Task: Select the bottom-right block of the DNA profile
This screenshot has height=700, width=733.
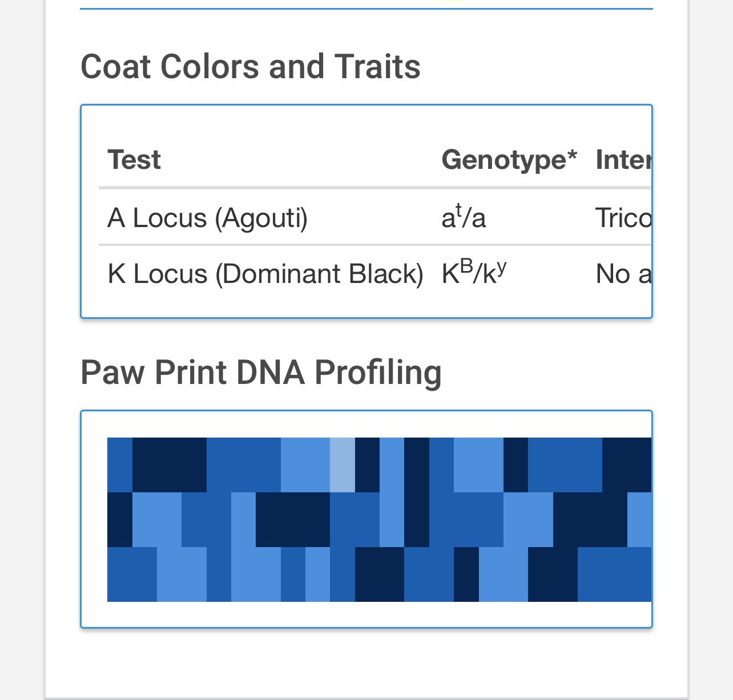Action: pyautogui.click(x=614, y=574)
